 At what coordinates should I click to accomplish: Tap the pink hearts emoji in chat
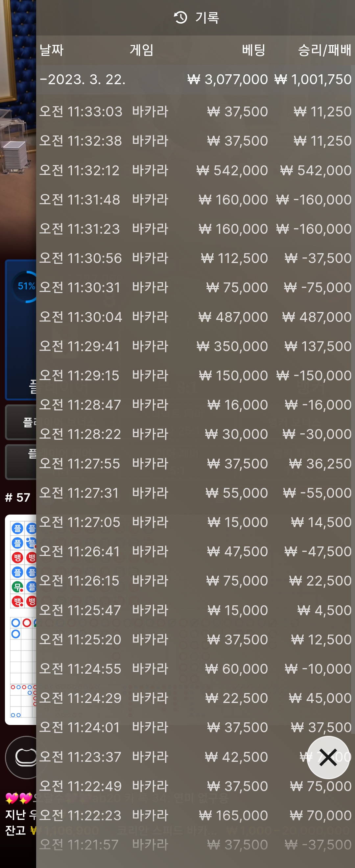[x=18, y=798]
